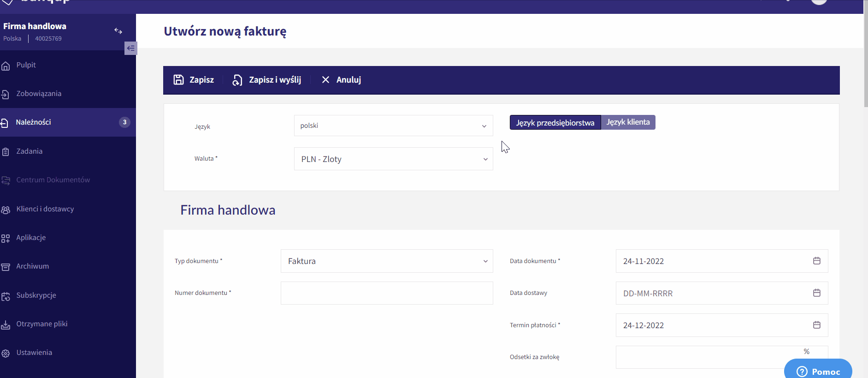
Task: Select Język klienta toggle option
Action: click(x=628, y=122)
